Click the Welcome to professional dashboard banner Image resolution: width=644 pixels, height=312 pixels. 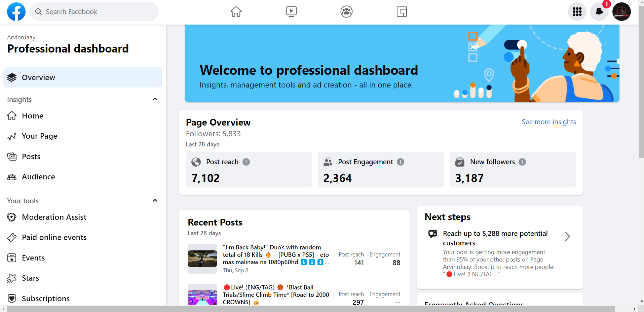[x=402, y=64]
